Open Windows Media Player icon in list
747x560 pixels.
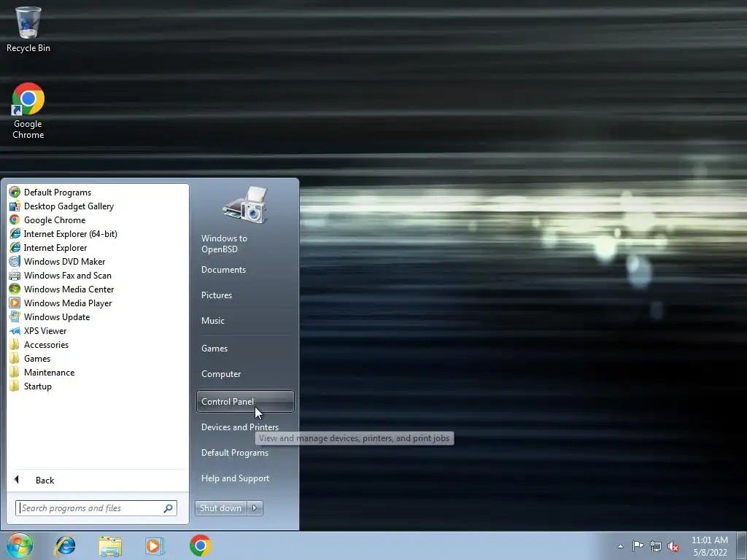point(15,303)
